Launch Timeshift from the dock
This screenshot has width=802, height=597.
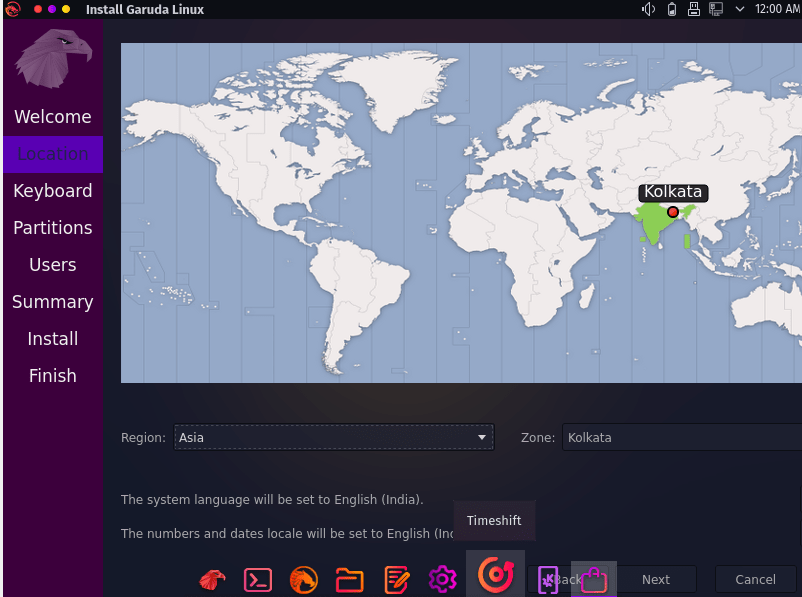495,573
